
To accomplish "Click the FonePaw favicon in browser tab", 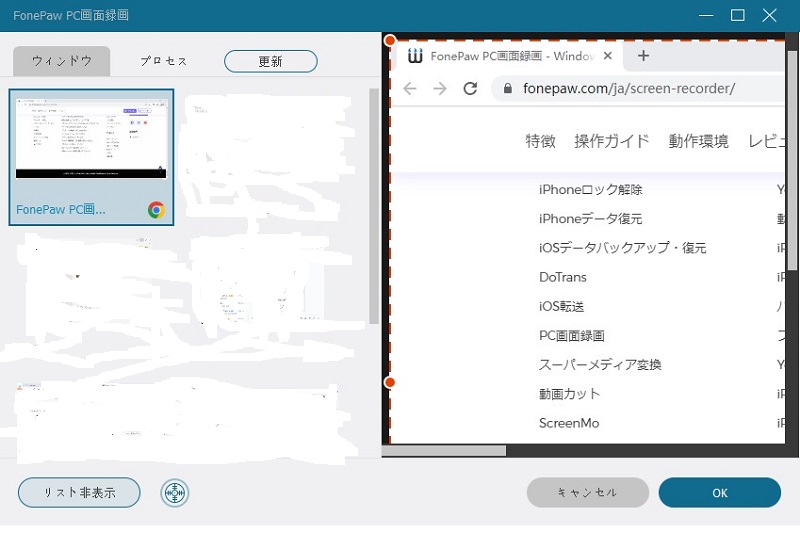I will 415,56.
